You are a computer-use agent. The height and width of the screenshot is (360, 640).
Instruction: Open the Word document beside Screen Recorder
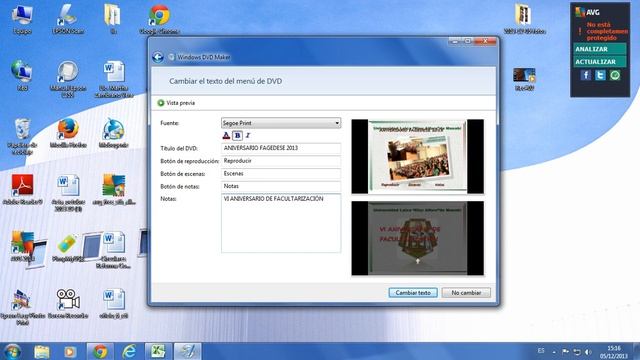pos(114,304)
